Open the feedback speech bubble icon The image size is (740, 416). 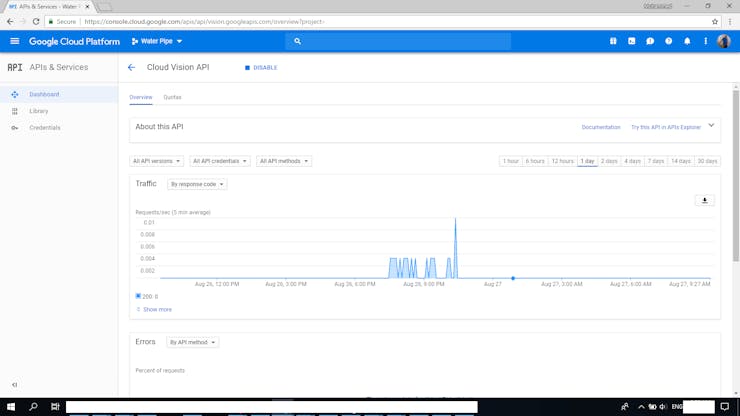click(x=650, y=41)
